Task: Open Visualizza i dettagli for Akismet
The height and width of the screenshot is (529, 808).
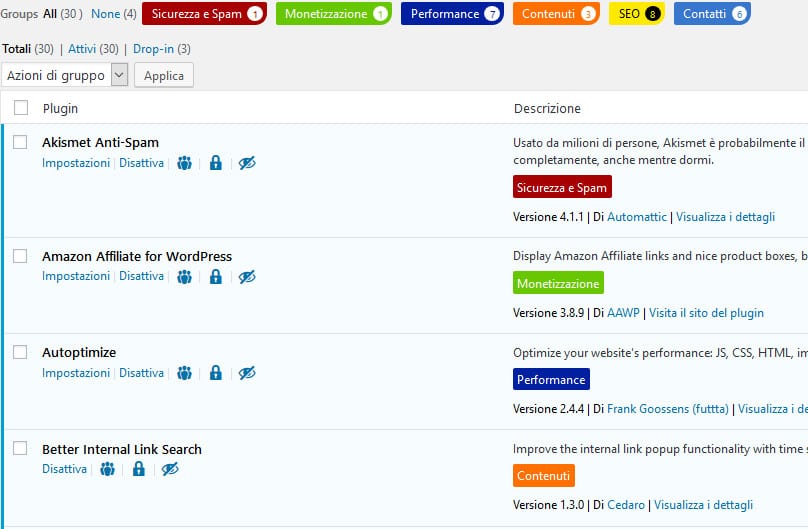Action: (726, 217)
